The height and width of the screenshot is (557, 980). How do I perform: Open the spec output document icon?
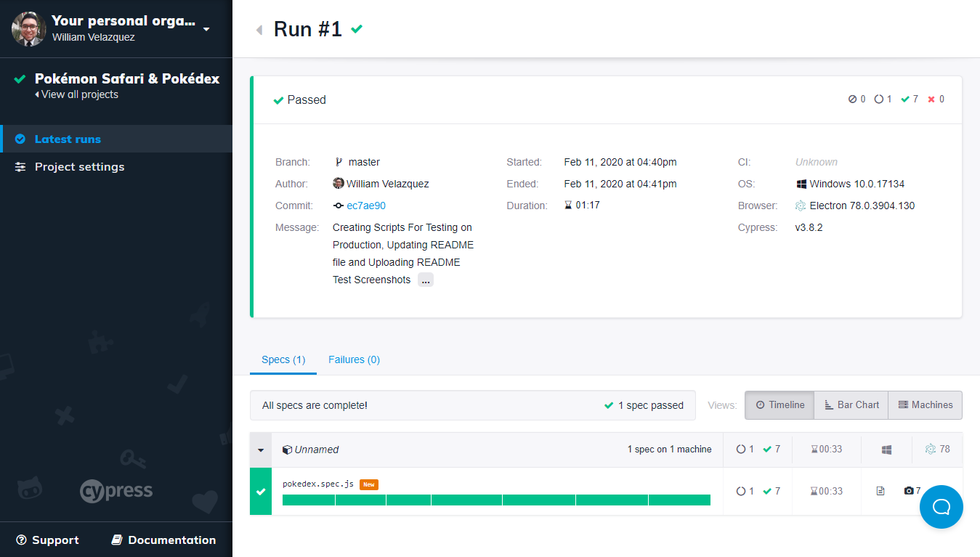[880, 491]
